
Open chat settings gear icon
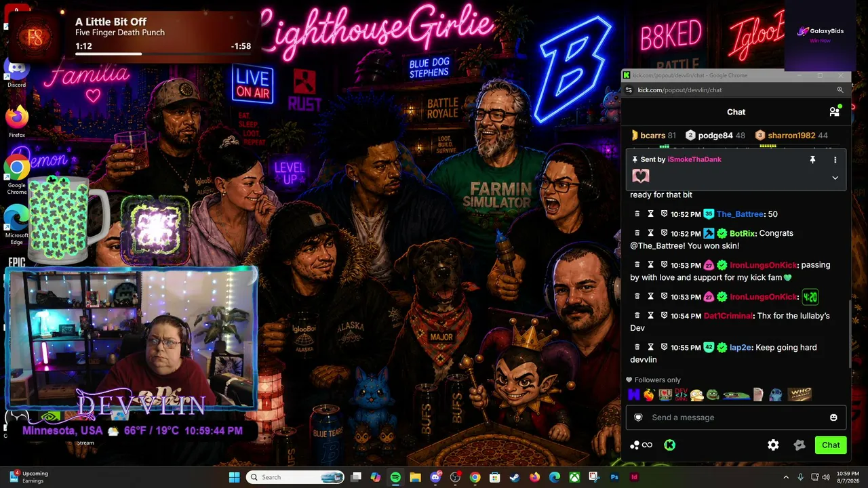click(773, 445)
